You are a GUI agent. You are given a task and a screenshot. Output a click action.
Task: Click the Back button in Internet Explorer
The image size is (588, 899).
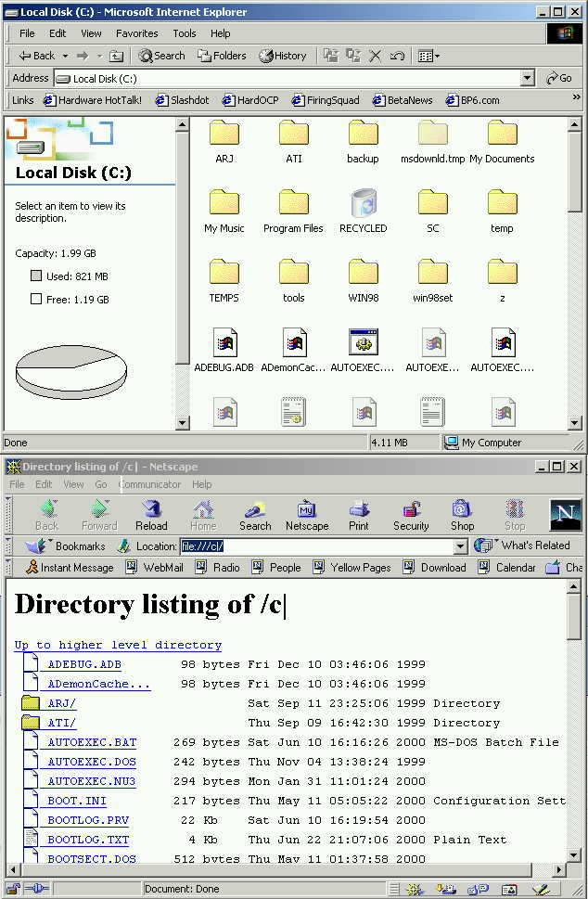[x=36, y=56]
